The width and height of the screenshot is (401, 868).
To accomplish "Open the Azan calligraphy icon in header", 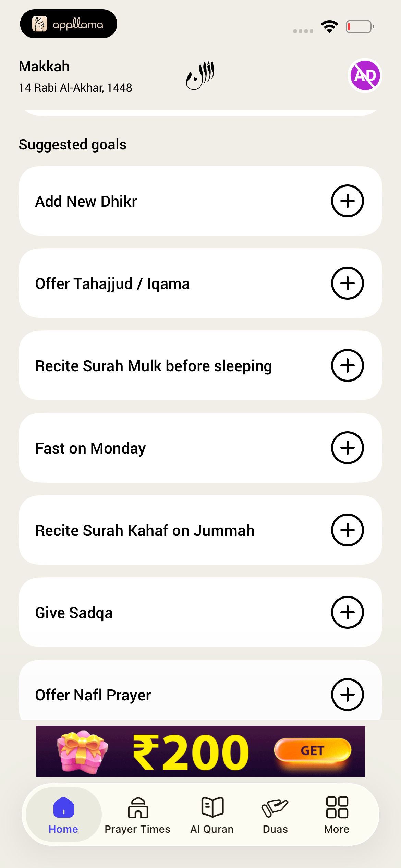I will 200,75.
